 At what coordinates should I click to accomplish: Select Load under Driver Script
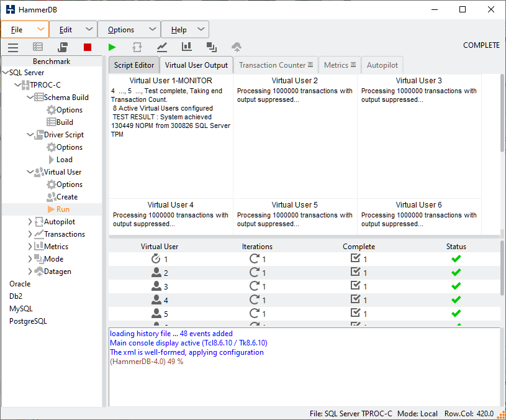coord(64,160)
